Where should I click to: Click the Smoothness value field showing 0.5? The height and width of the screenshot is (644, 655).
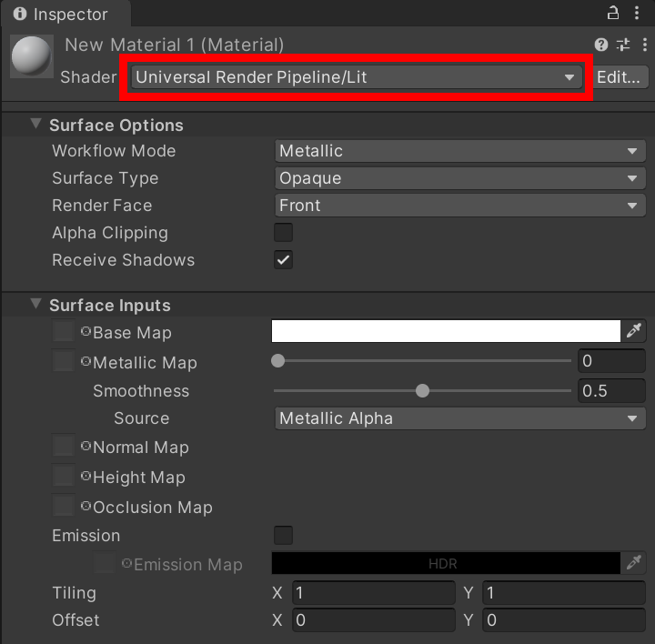click(611, 390)
